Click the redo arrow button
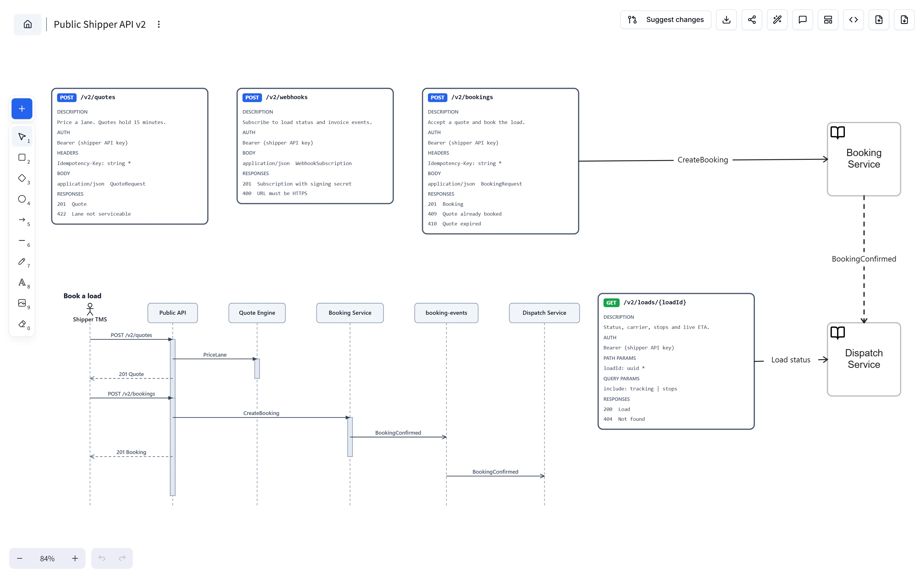Screen dimensions: 924x578 point(122,558)
